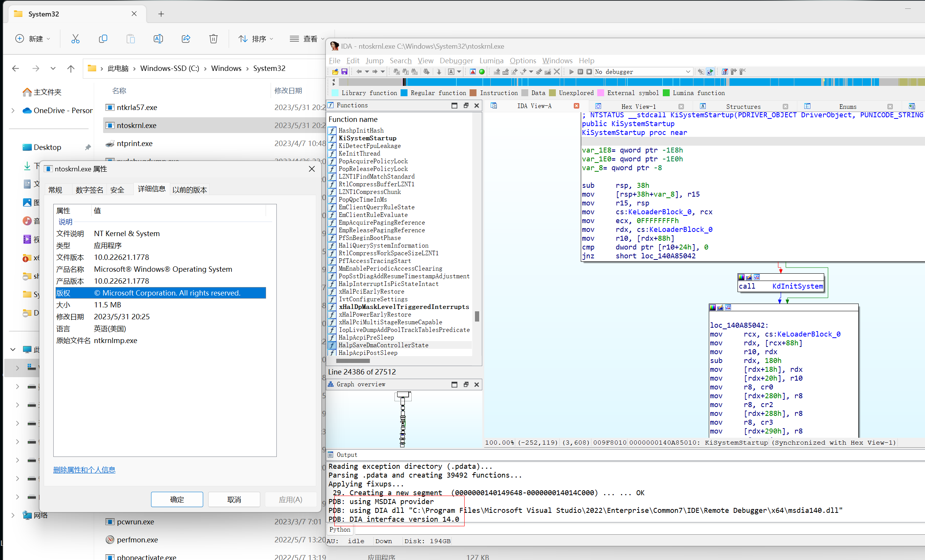The width and height of the screenshot is (925, 560).
Task: Click the Rename icon in Explorer toolbar
Action: point(158,39)
